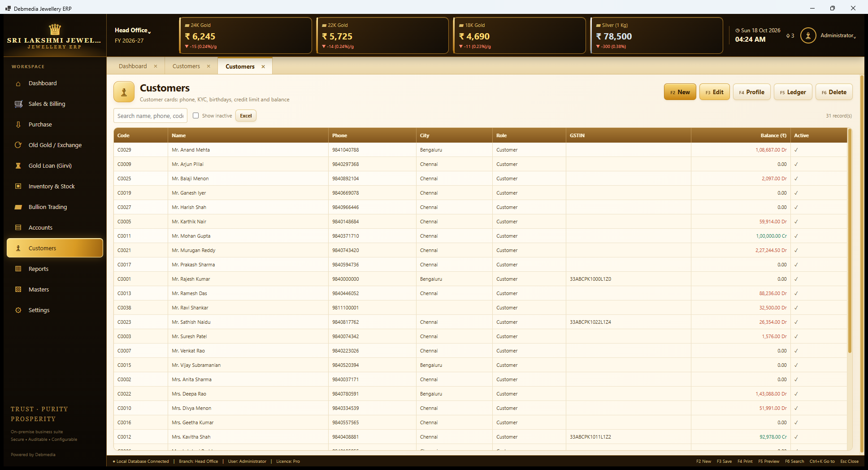Click the notifications bell with 3
This screenshot has height=470, width=868.
[x=790, y=36]
